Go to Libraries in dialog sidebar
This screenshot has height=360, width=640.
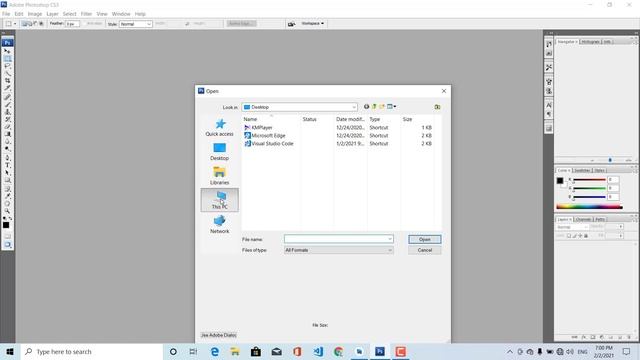point(220,176)
